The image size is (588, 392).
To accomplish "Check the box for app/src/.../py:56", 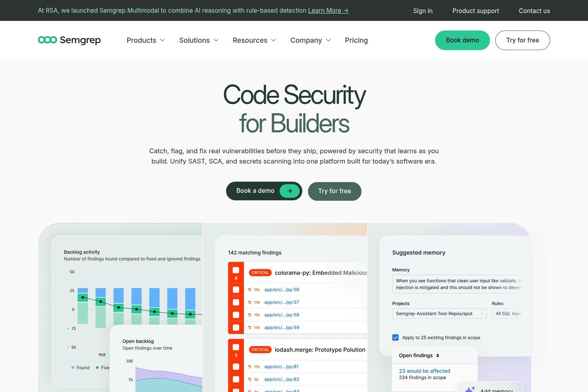I will 236,290.
